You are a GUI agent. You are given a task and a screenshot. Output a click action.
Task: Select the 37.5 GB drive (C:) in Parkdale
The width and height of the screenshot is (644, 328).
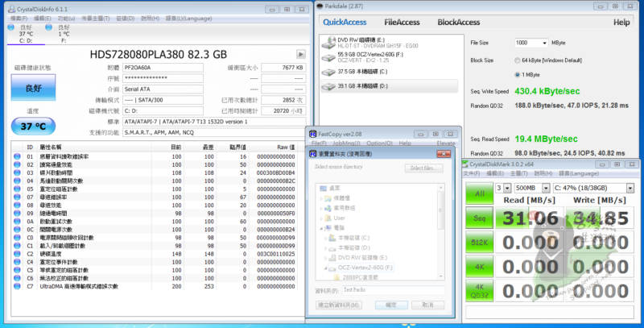click(x=389, y=72)
